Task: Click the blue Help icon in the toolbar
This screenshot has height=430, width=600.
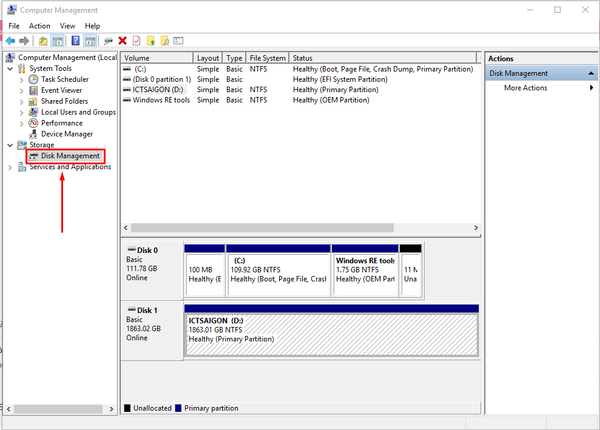Action: click(76, 41)
